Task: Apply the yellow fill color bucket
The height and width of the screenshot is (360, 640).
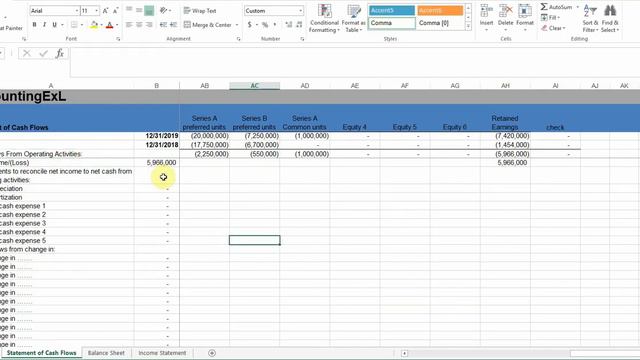Action: 94,25
